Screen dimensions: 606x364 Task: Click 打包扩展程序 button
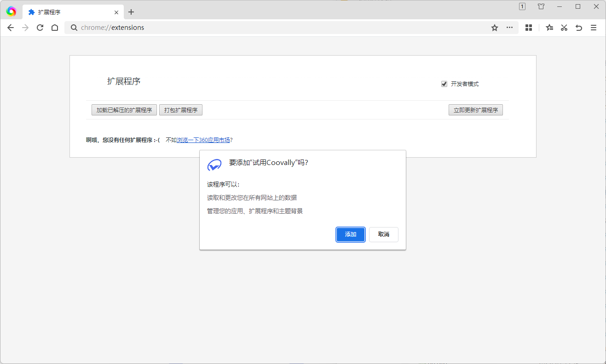tap(181, 110)
